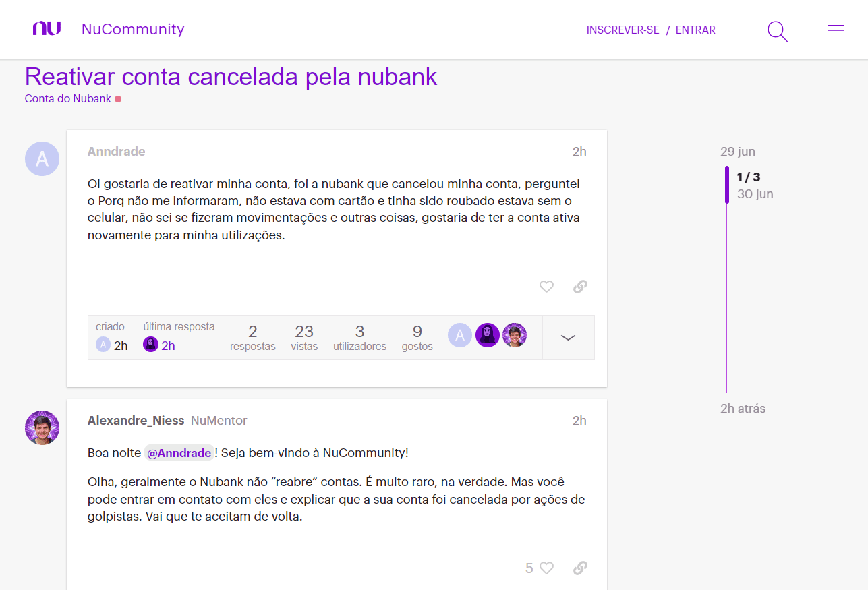Click the timeline scroller purple handle

pyautogui.click(x=727, y=185)
